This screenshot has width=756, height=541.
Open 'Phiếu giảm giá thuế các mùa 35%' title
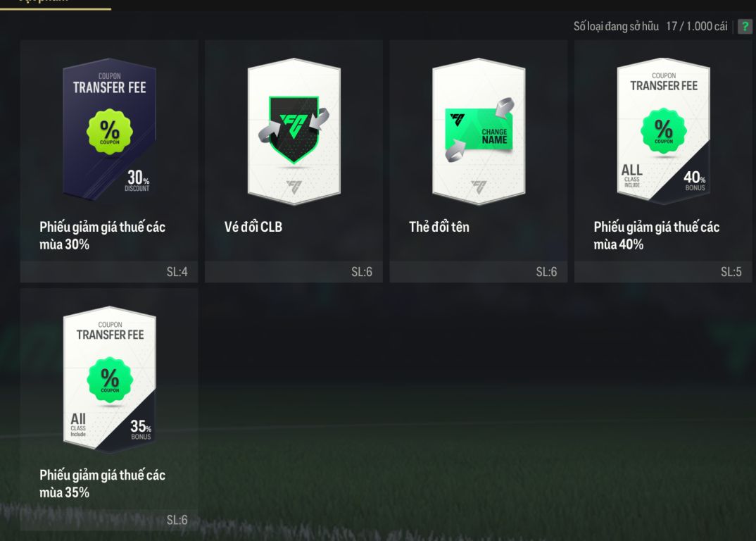click(x=102, y=483)
